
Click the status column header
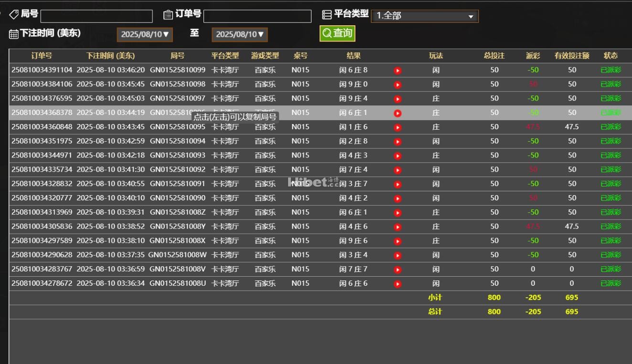(611, 56)
